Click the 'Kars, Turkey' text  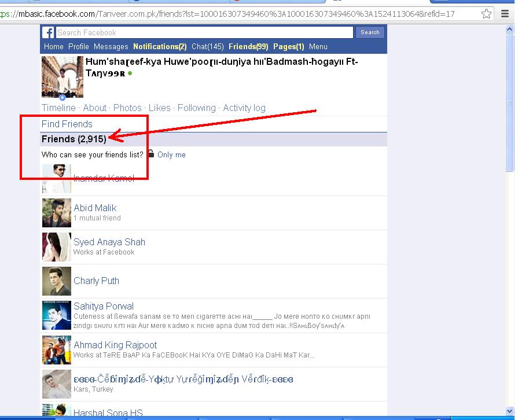coord(93,389)
